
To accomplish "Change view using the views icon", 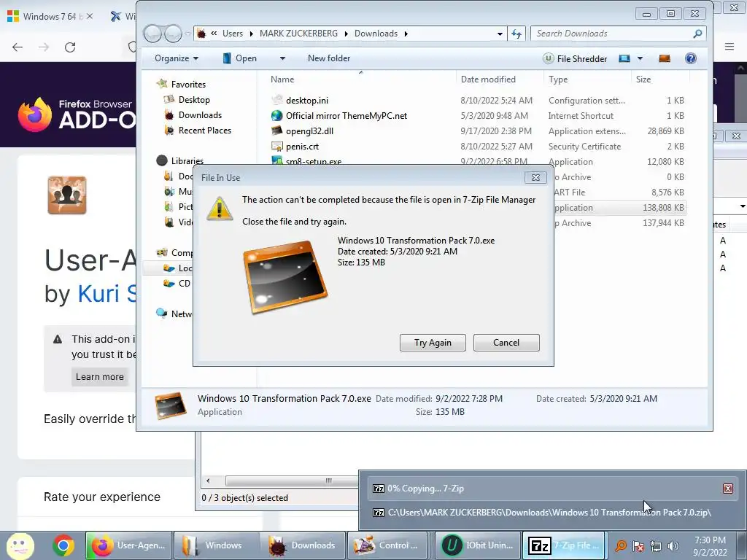I will click(624, 58).
